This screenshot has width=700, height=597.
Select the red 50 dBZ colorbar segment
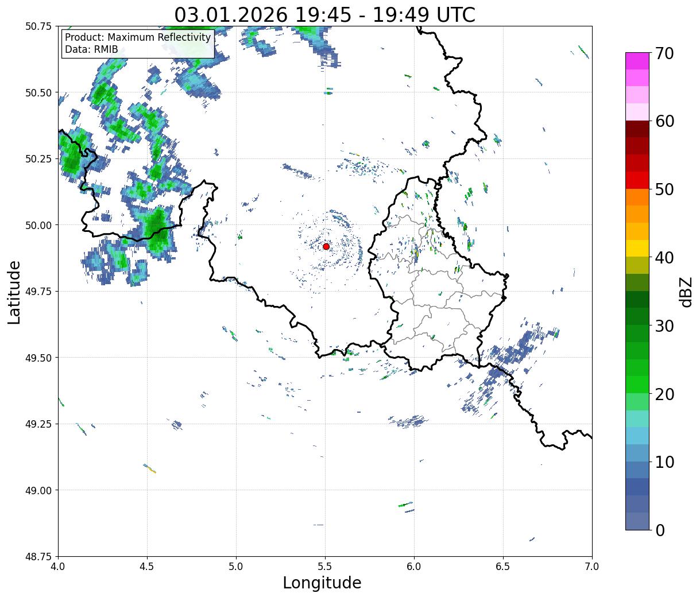[x=637, y=180]
